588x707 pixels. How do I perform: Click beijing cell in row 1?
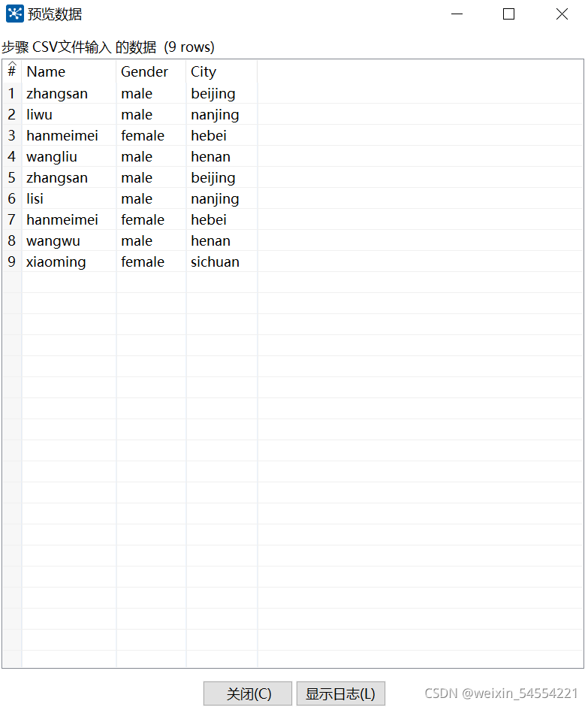[222, 93]
